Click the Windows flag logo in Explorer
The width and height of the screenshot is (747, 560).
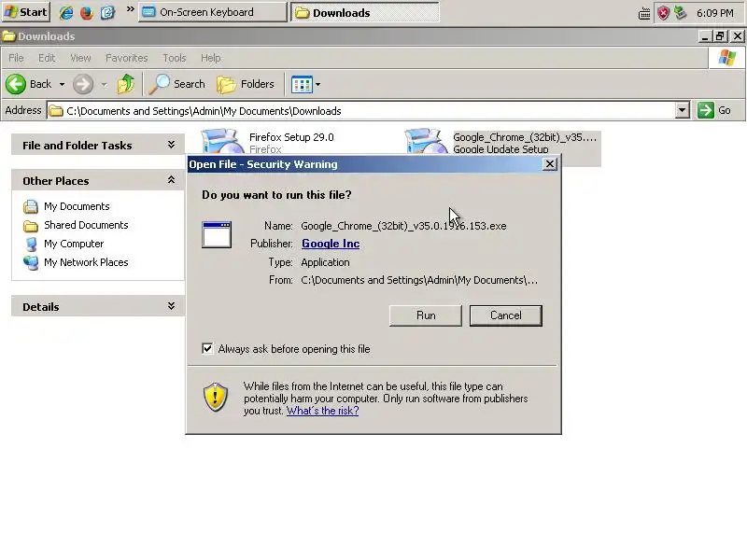(x=727, y=58)
